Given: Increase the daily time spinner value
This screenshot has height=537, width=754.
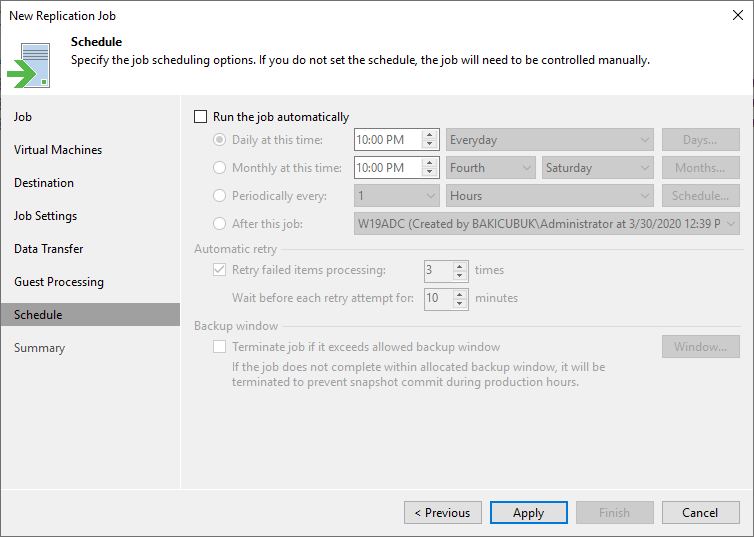Looking at the screenshot, I should (429, 135).
